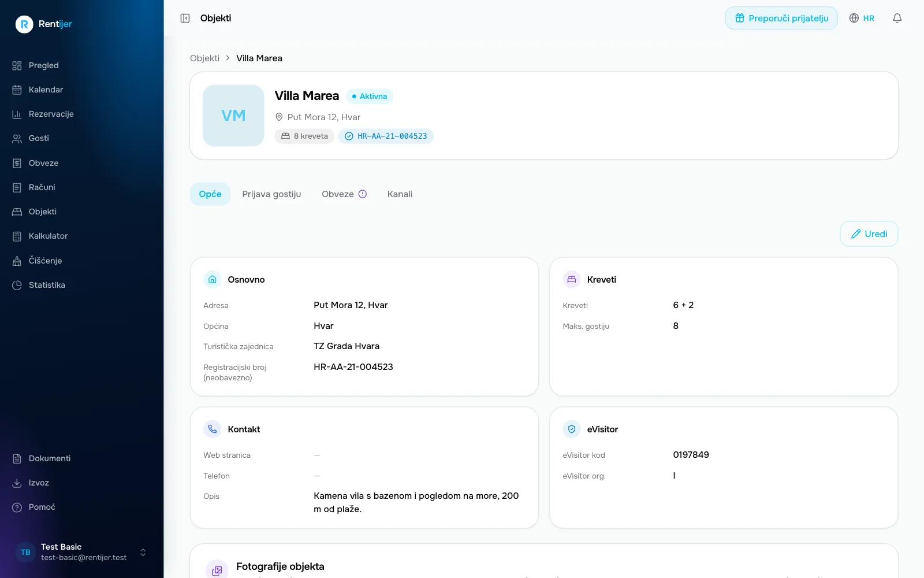Click the Statistika pie chart icon
This screenshot has height=578, width=924.
[x=17, y=285]
